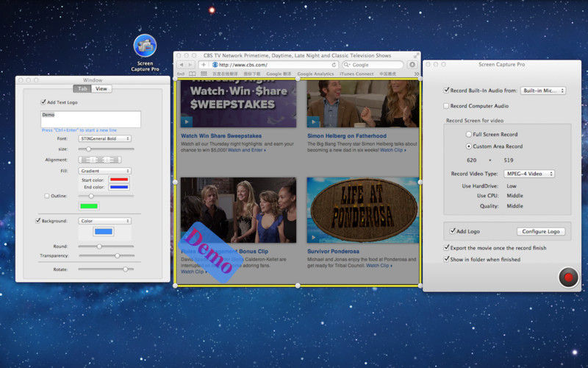Enable Record Computer Audio
This screenshot has width=588, height=368.
click(x=446, y=106)
